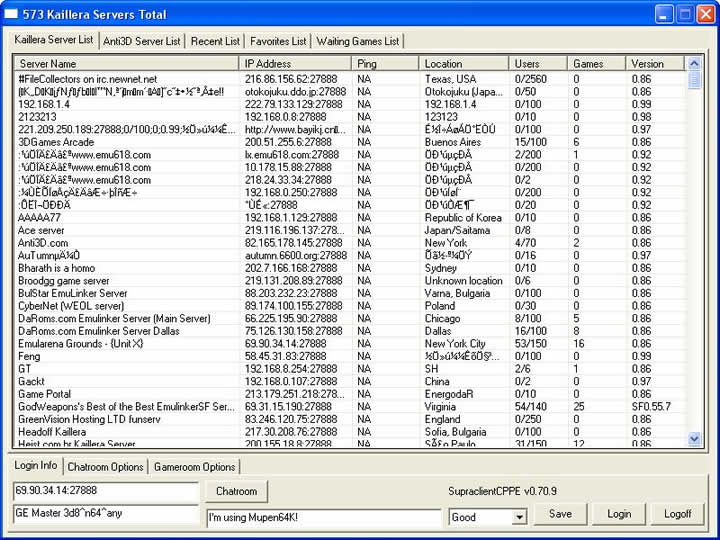
Task: Click the Chatroom button
Action: click(236, 491)
